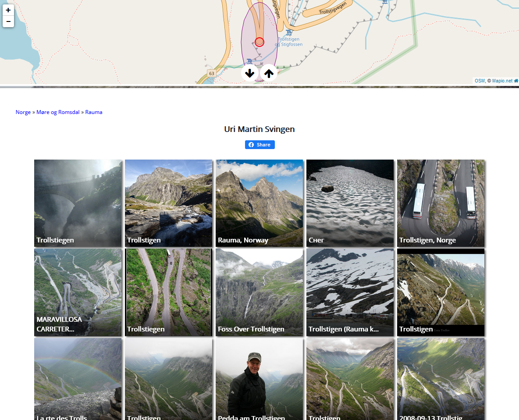
Task: Open the OSM attribution link
Action: tap(480, 81)
